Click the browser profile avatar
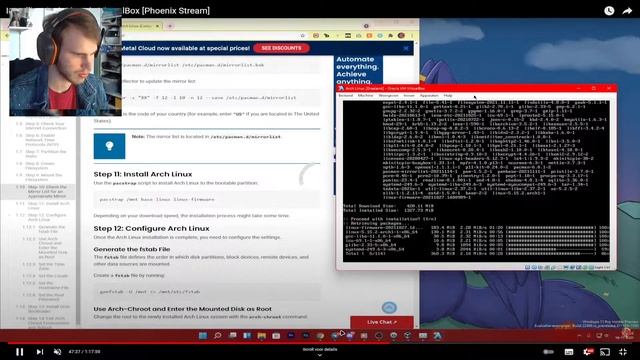 click(401, 36)
